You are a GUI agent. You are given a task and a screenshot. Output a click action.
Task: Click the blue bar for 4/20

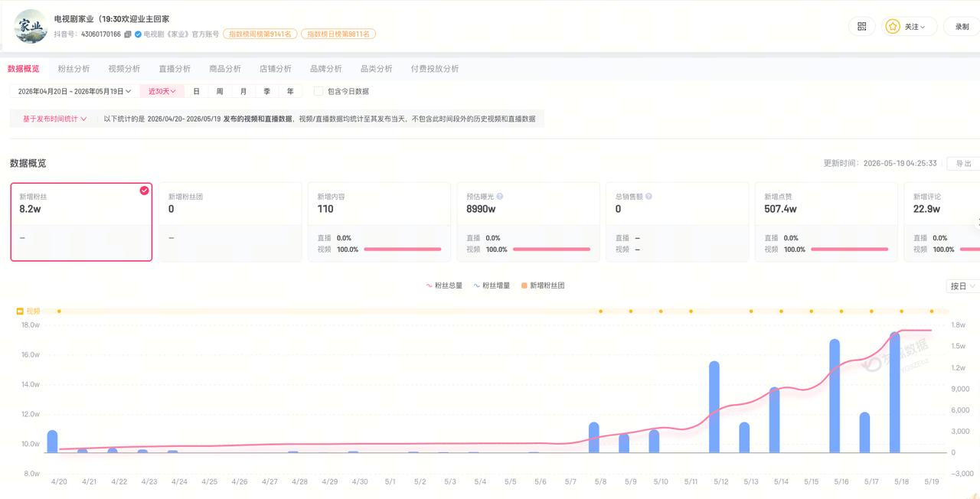[x=52, y=442]
